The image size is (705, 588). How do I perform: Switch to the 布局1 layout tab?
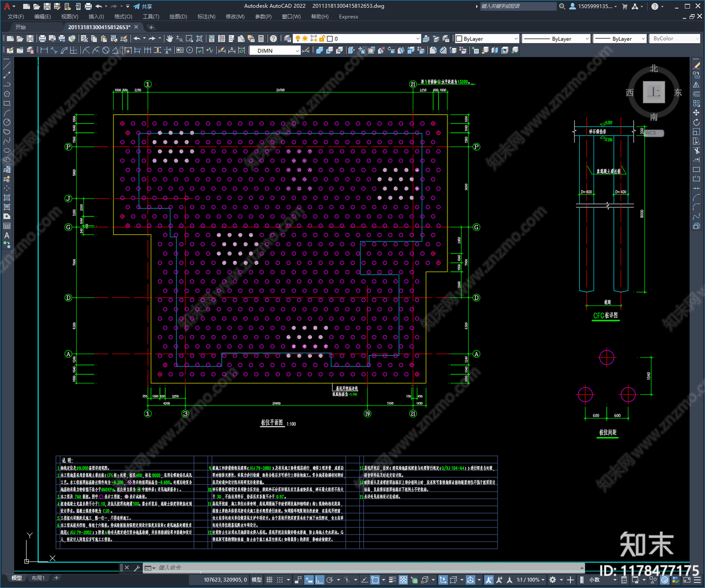(38, 578)
